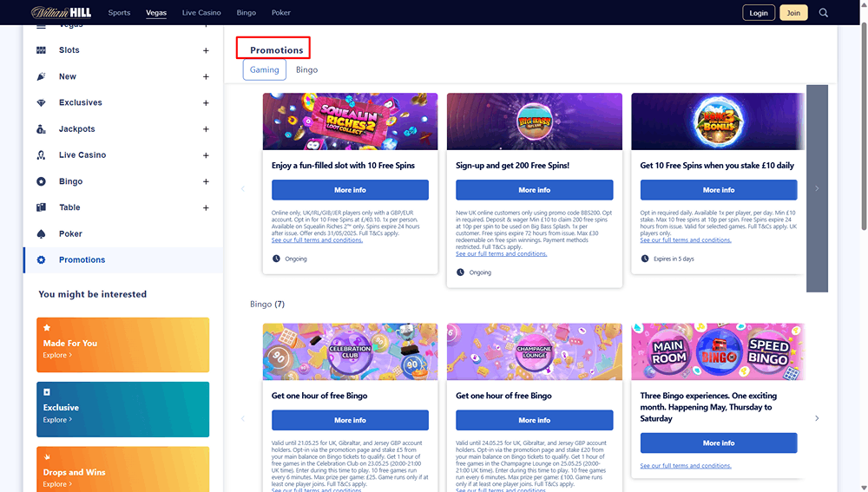The height and width of the screenshot is (492, 868).
Task: Open the search magnifier icon
Action: coord(823,13)
